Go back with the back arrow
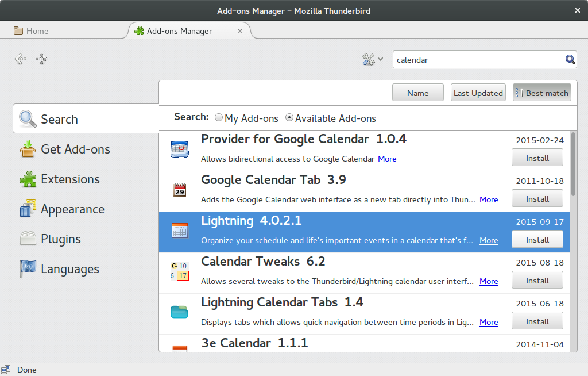The height and width of the screenshot is (376, 588). [21, 59]
